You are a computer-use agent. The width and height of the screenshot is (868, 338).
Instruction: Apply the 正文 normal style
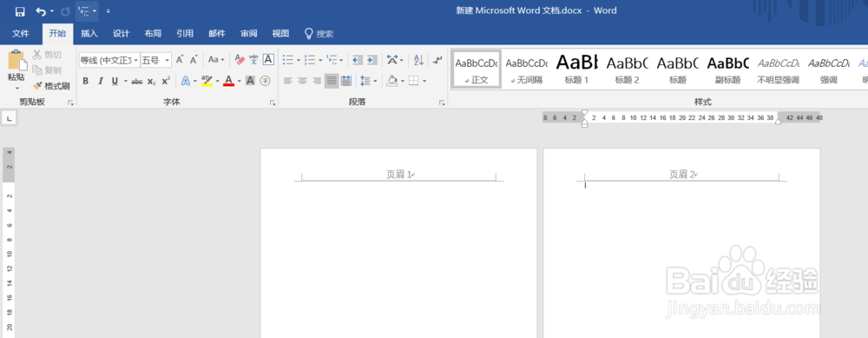tap(476, 69)
